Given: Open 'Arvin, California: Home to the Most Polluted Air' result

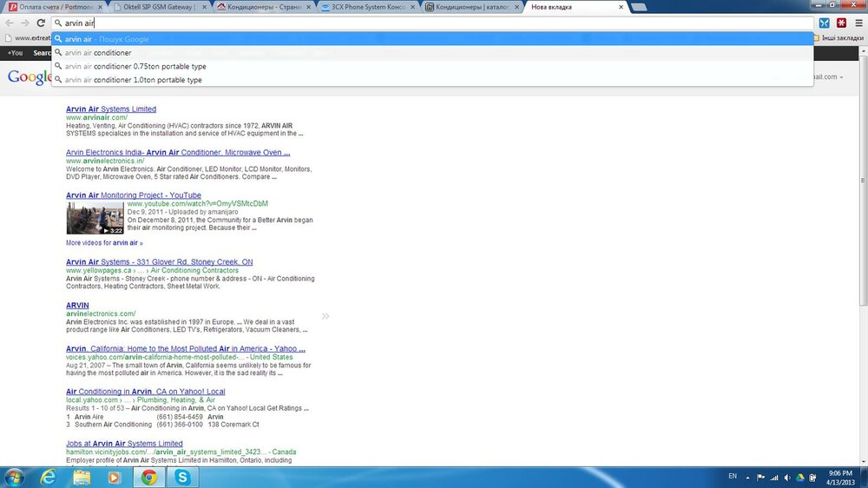Looking at the screenshot, I should 186,349.
